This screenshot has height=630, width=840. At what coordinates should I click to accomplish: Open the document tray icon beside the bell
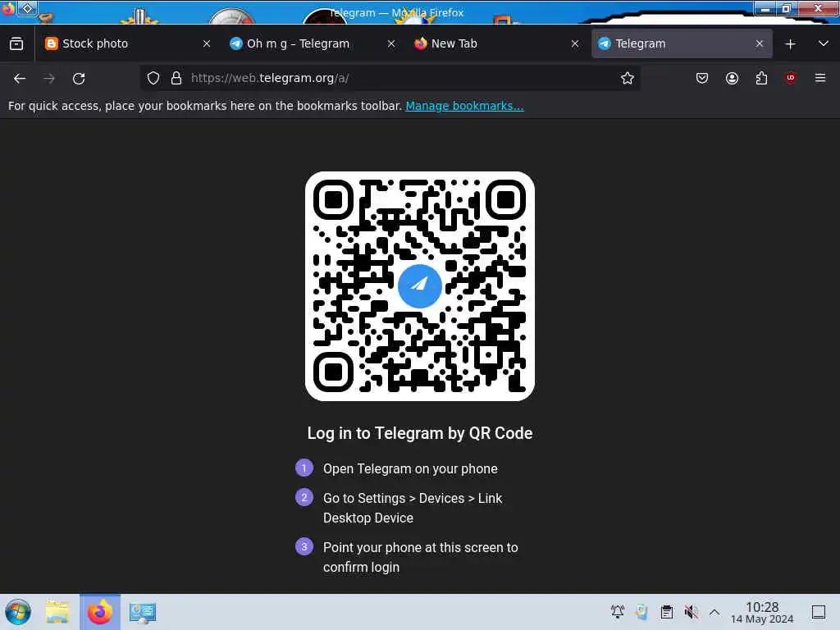tap(641, 612)
